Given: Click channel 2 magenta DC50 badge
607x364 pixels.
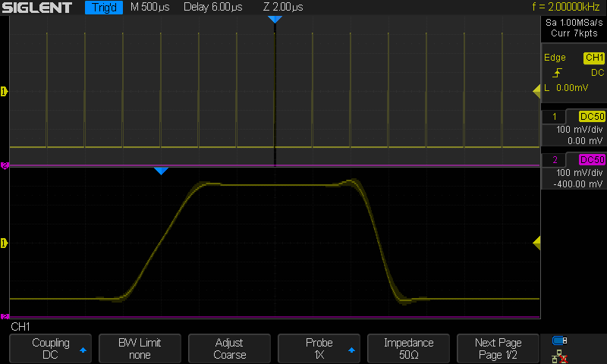Looking at the screenshot, I should pos(592,160).
